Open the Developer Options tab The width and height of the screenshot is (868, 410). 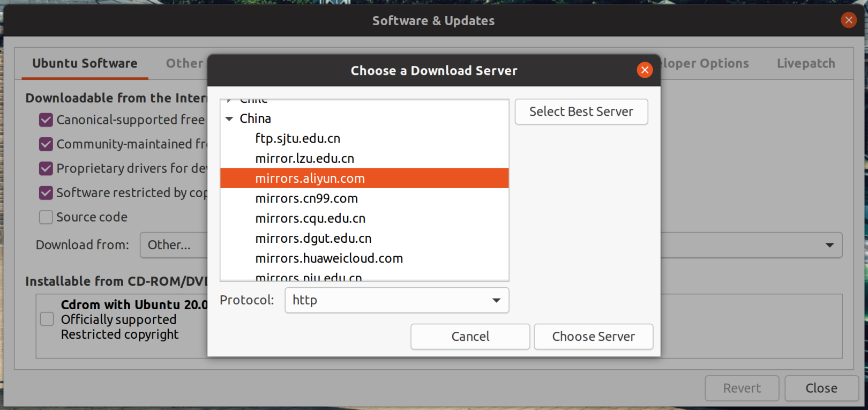(705, 63)
